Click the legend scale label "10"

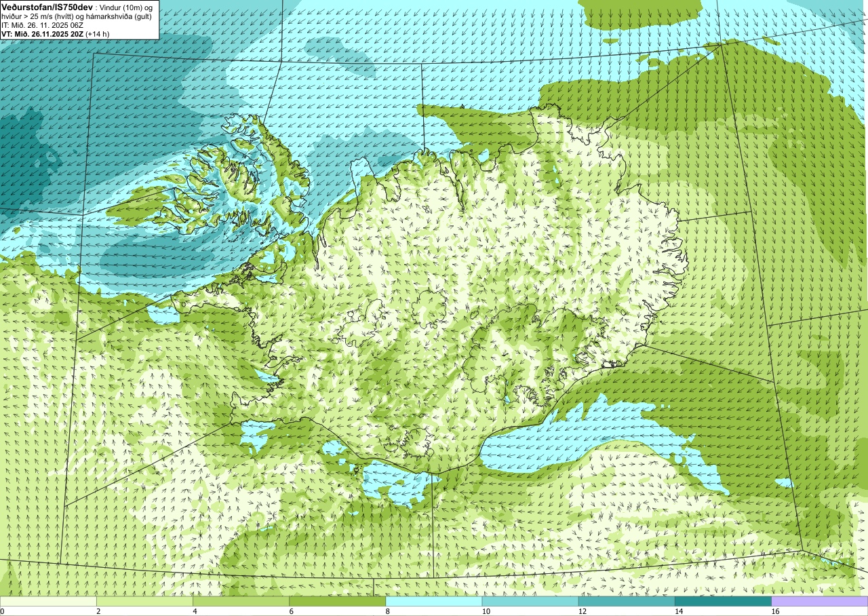click(x=486, y=612)
